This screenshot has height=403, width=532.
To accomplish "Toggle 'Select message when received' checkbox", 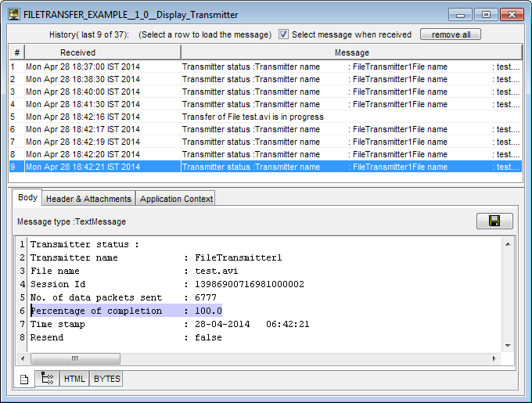I will [x=284, y=34].
